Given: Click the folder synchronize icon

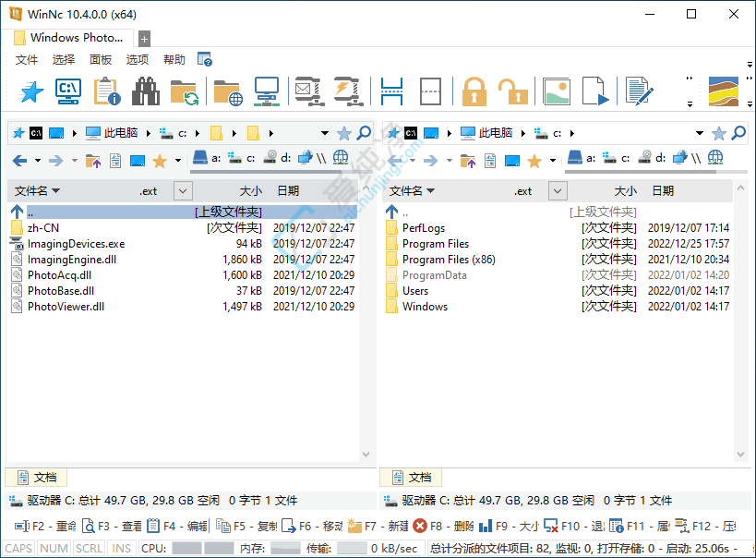Looking at the screenshot, I should pyautogui.click(x=185, y=91).
